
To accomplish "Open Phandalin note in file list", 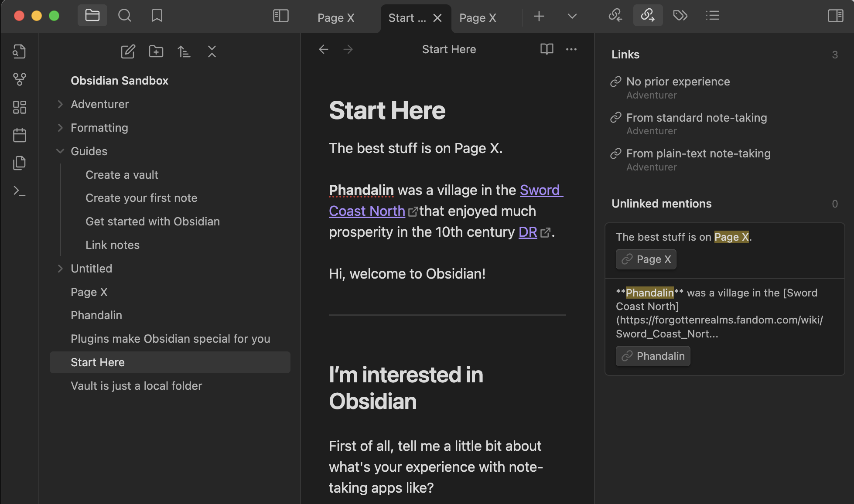I will click(x=96, y=315).
